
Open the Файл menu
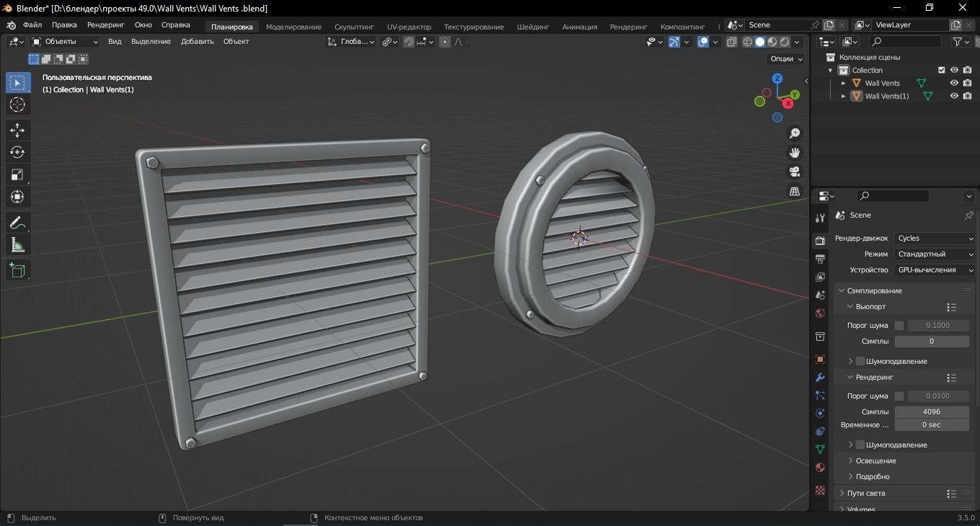tap(32, 24)
